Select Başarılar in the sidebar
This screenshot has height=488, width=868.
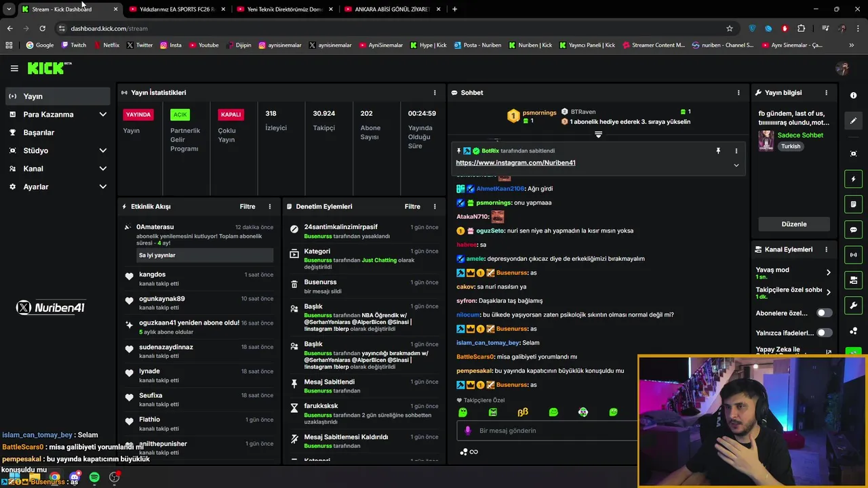(x=58, y=133)
